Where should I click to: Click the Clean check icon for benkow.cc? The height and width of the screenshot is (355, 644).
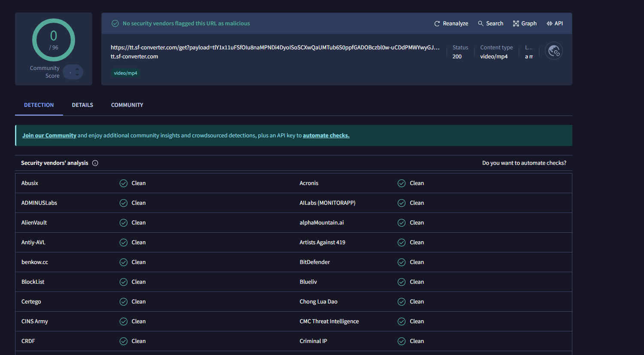pyautogui.click(x=124, y=262)
